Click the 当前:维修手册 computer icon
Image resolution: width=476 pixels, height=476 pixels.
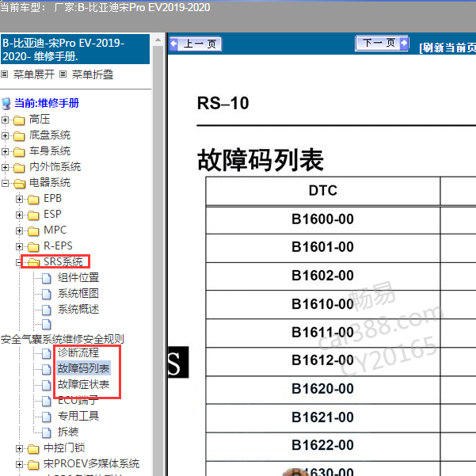[x=6, y=104]
